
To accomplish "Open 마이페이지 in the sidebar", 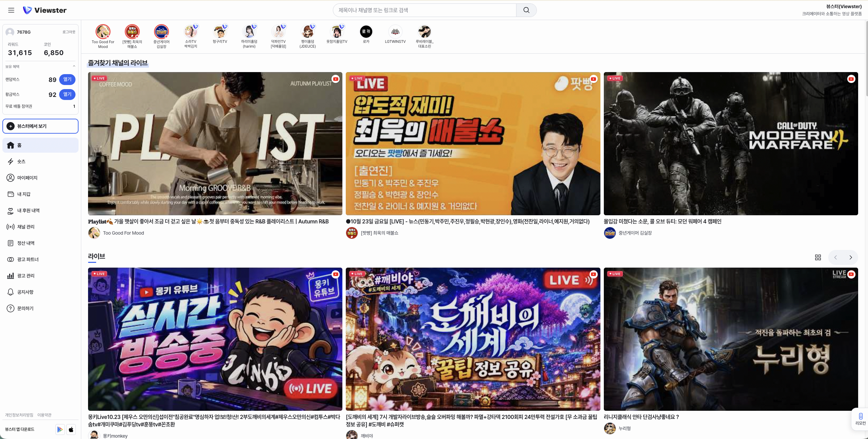I will (40, 178).
